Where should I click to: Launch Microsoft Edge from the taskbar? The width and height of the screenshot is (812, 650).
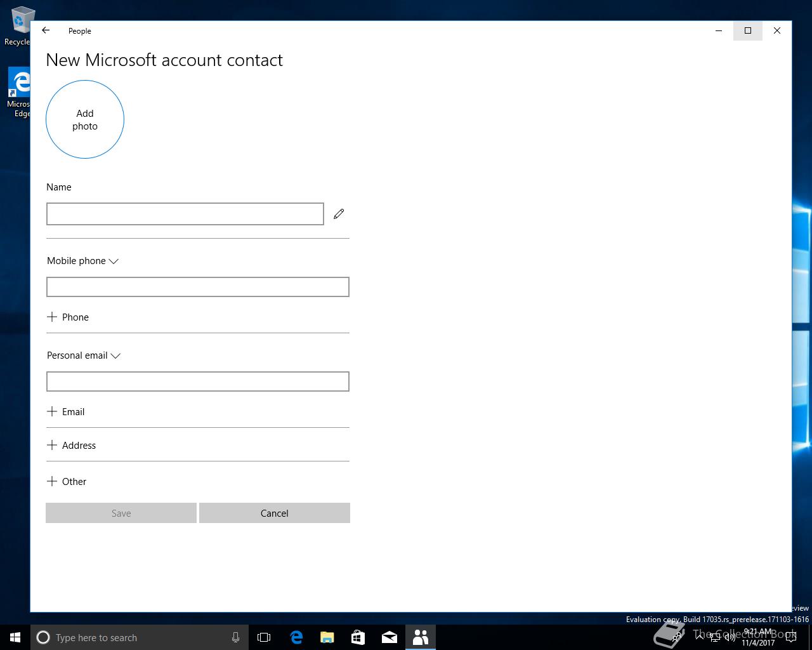pyautogui.click(x=296, y=637)
